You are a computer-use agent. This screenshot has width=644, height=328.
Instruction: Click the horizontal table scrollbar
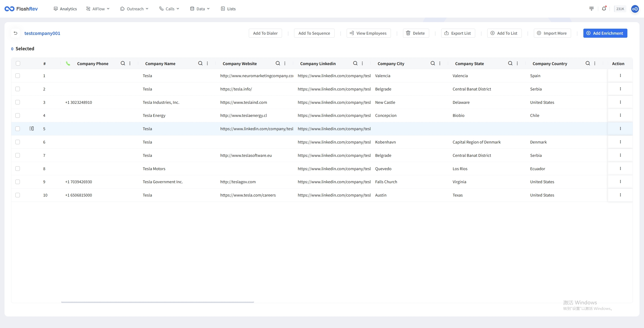157,302
